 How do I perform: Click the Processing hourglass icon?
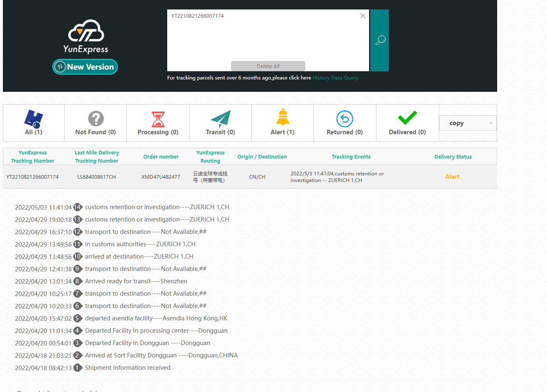[158, 119]
